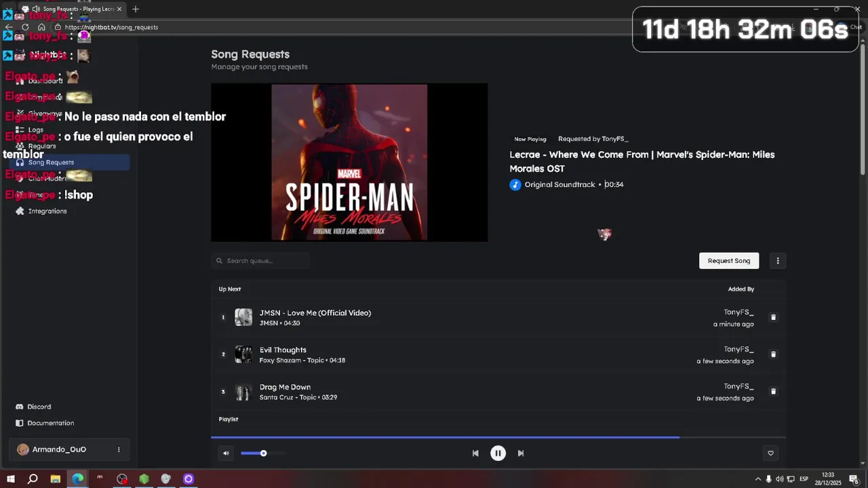Viewport: 868px width, 488px height.
Task: Open the Evil Thoughts song title
Action: (283, 350)
